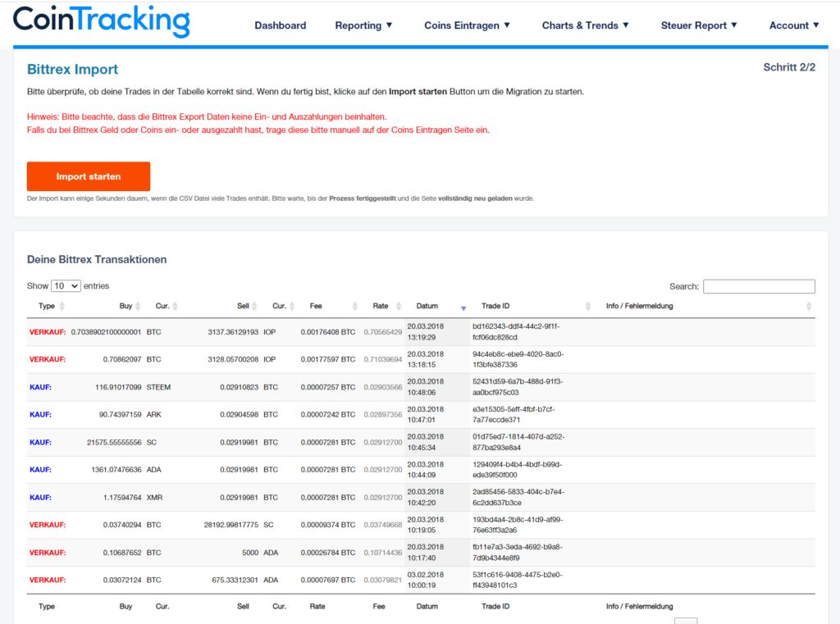
Task: Expand the Account menu
Action: [794, 25]
